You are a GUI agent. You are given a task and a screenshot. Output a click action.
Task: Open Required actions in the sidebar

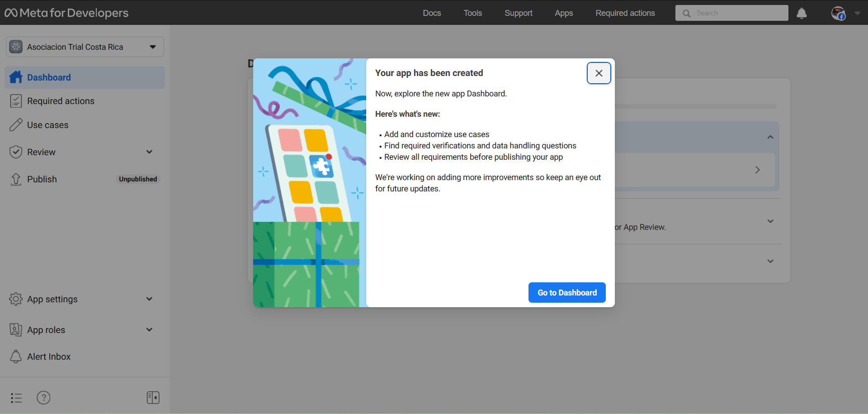tap(85, 101)
